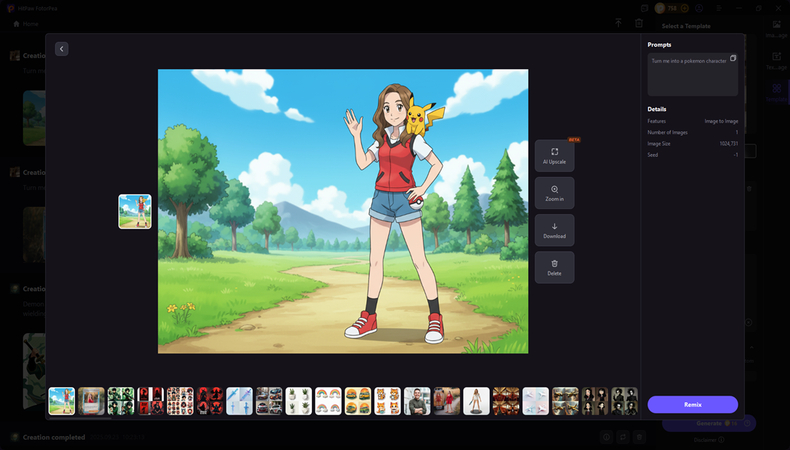This screenshot has width=790, height=450.
Task: Click the prompt text box
Action: 693,75
